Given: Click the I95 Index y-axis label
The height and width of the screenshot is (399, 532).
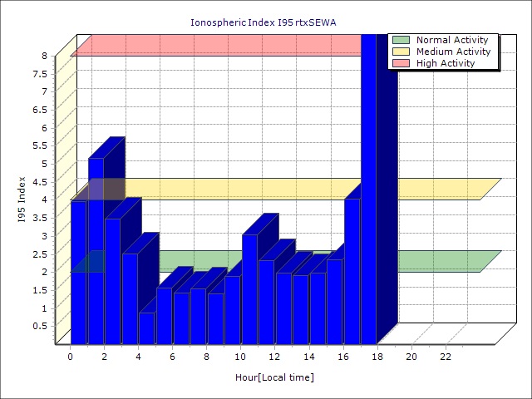Looking at the screenshot, I should point(21,199).
